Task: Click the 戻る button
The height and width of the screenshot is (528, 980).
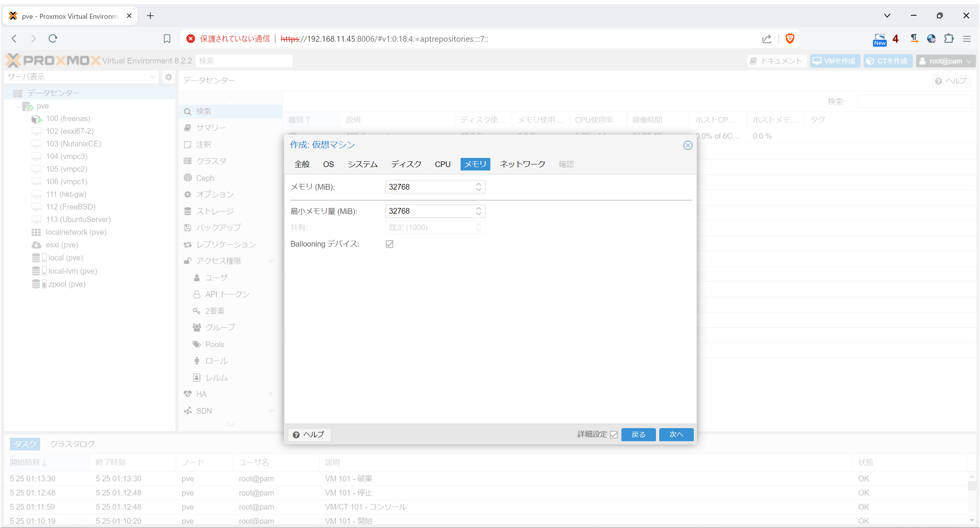Action: point(638,435)
